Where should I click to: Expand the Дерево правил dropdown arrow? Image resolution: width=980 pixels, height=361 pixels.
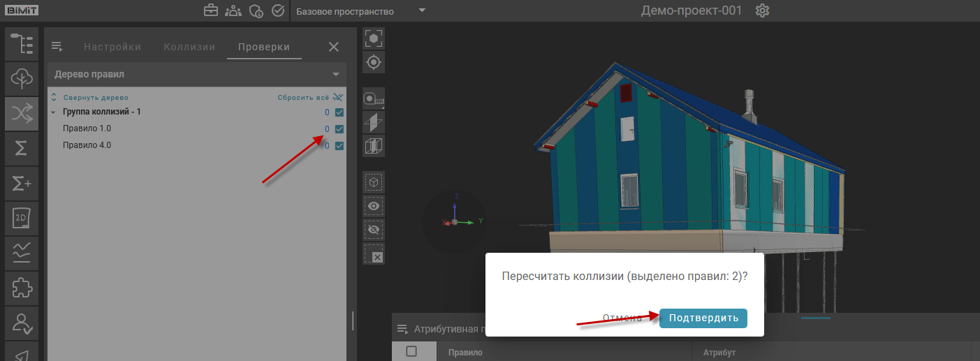tap(335, 74)
